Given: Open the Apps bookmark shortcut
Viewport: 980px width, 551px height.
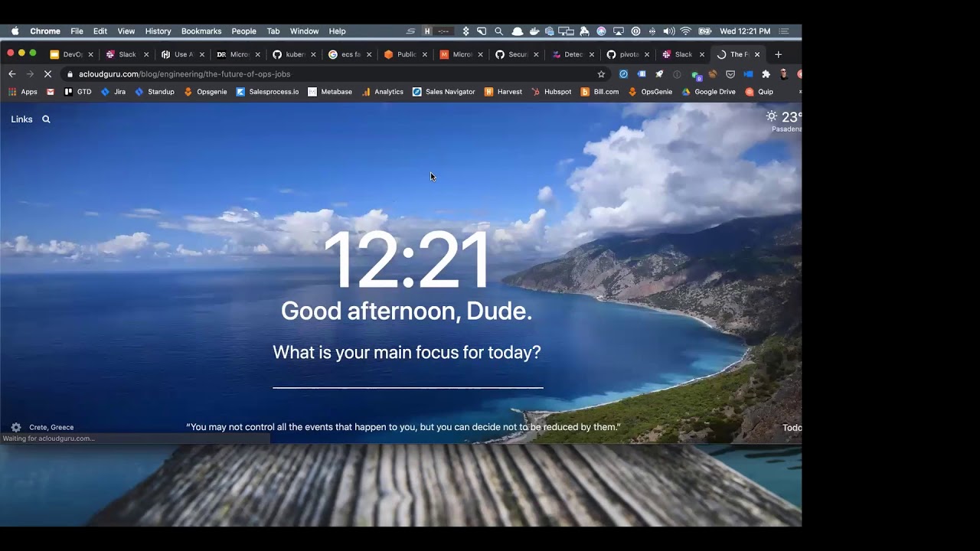Looking at the screenshot, I should [x=23, y=92].
